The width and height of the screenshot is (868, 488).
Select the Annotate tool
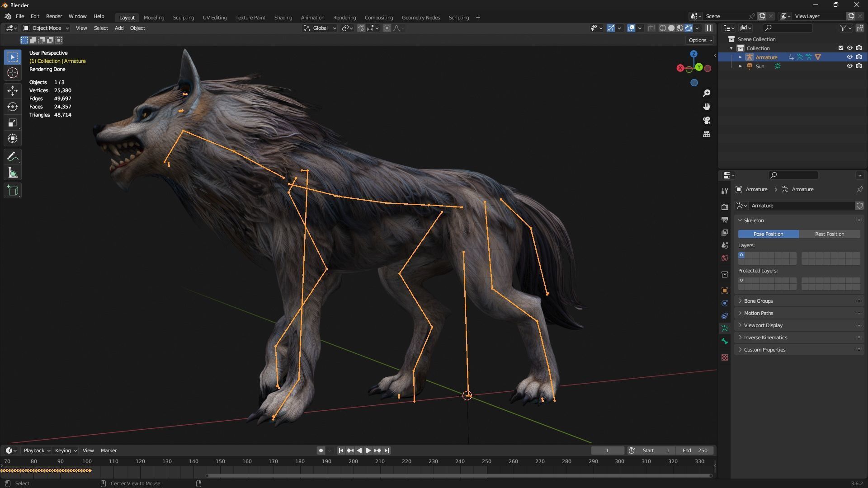click(13, 157)
